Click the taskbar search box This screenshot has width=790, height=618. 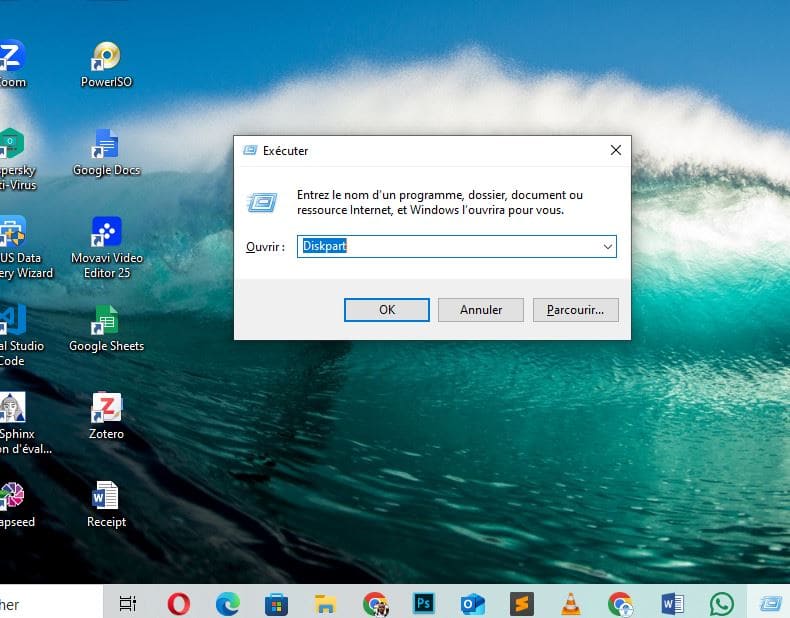(x=50, y=602)
